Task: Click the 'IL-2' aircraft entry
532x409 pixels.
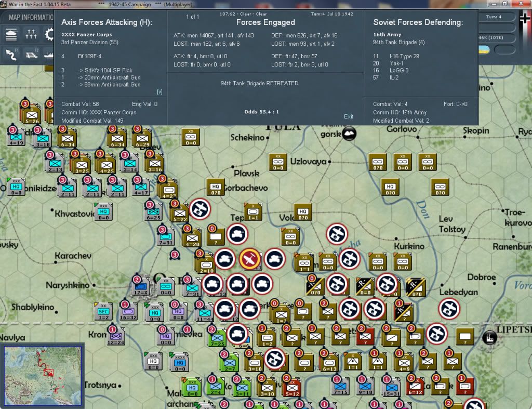Action: [x=394, y=77]
